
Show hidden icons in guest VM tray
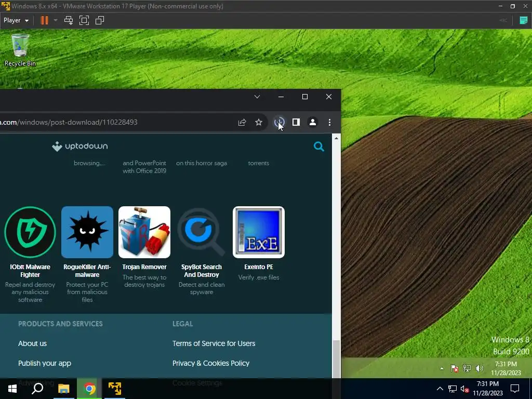(x=442, y=368)
